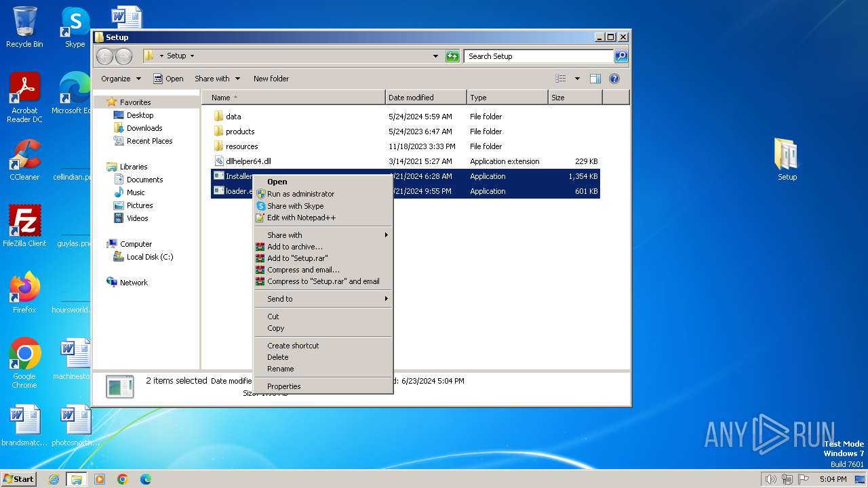The width and height of the screenshot is (868, 488).
Task: Click the green Refresh button in address bar
Action: click(452, 56)
